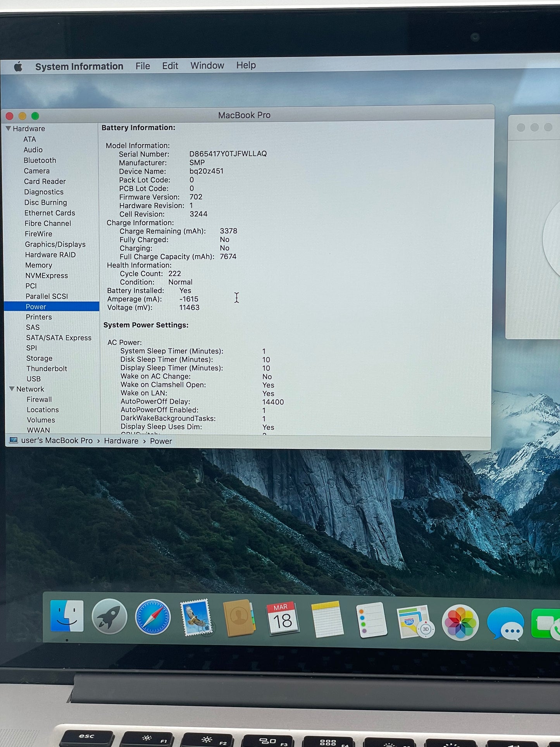560x747 pixels.
Task: Select Diagnostics in the sidebar
Action: [x=43, y=192]
